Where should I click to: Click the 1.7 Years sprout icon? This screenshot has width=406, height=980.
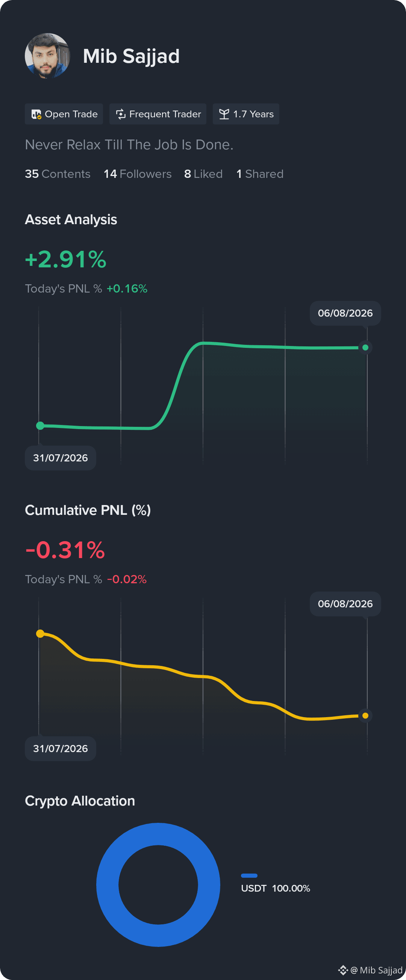pyautogui.click(x=224, y=114)
